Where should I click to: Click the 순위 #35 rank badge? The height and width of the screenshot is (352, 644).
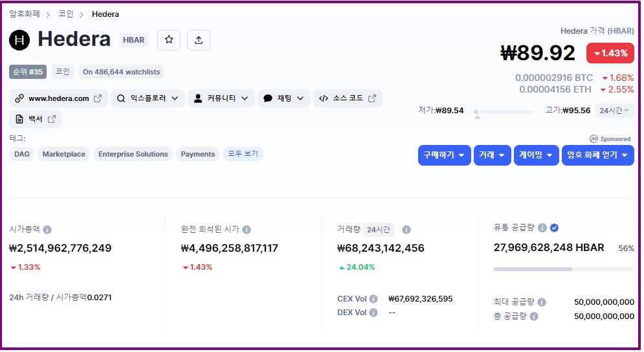pos(28,72)
